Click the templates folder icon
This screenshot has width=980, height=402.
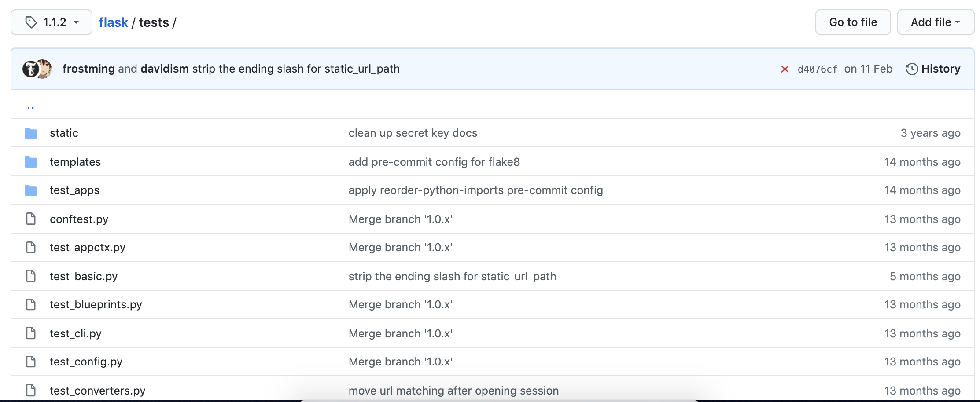pyautogui.click(x=30, y=161)
